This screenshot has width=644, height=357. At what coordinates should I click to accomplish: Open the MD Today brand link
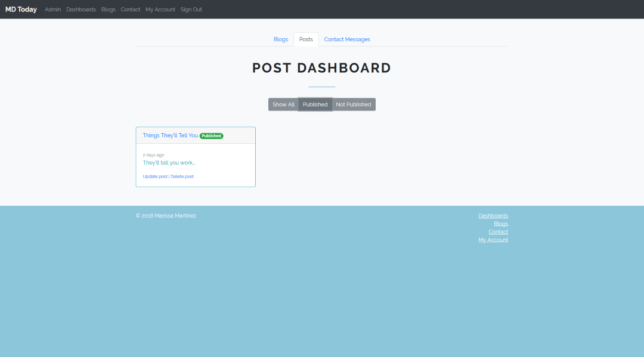(x=21, y=10)
